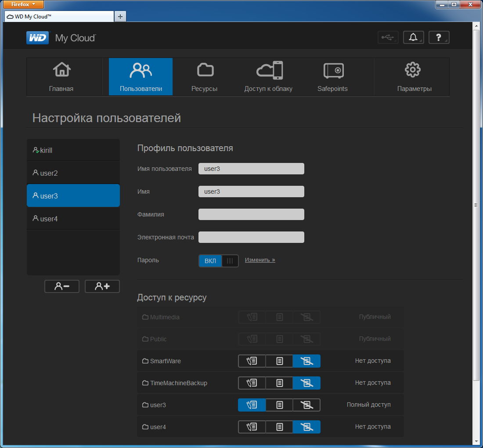Click the remove user button
The width and height of the screenshot is (483, 448).
pyautogui.click(x=62, y=286)
